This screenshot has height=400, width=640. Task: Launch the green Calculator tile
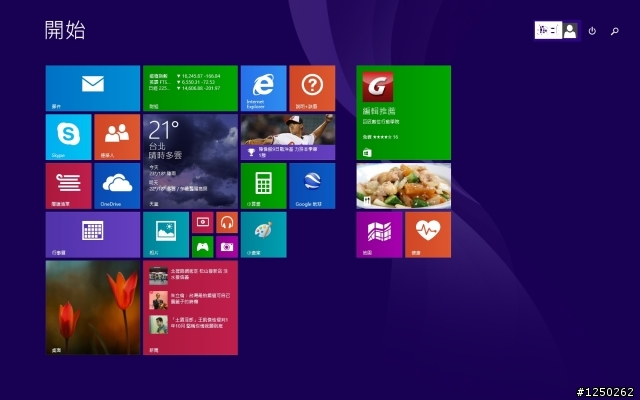coord(263,186)
